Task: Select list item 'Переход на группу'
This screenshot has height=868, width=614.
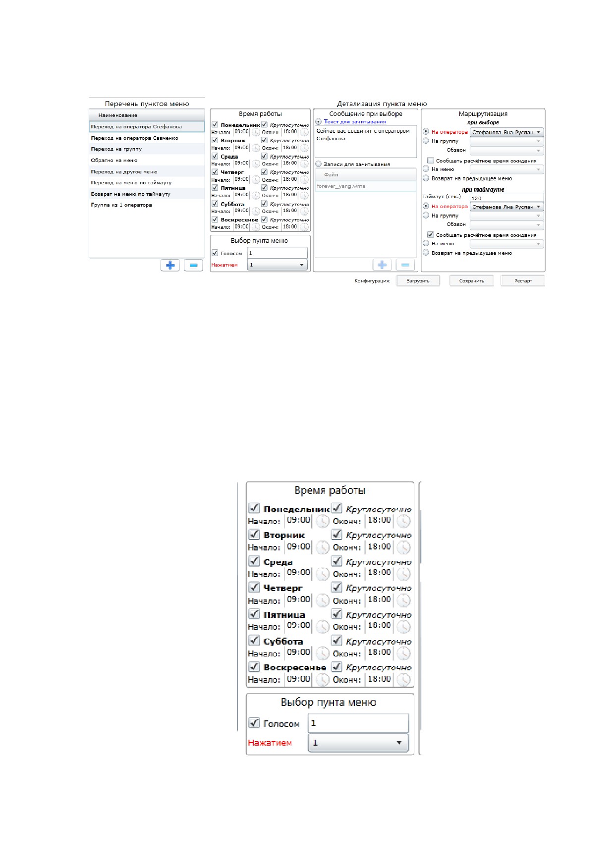Action: click(x=147, y=149)
